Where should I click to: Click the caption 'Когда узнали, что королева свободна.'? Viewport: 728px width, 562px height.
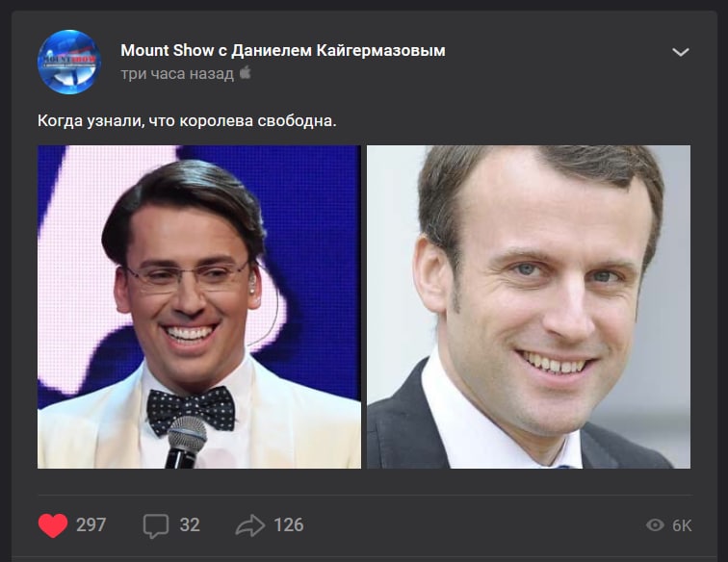point(187,121)
